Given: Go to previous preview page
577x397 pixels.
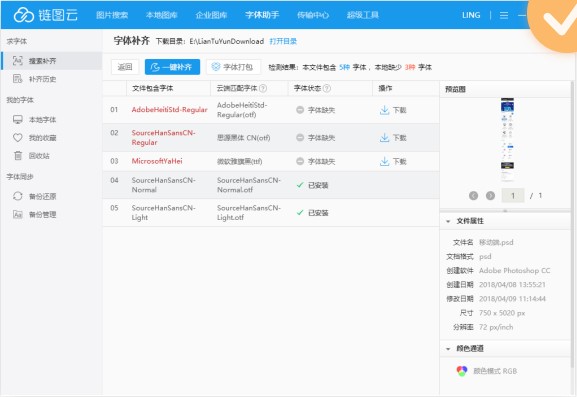Looking at the screenshot, I should (x=473, y=196).
